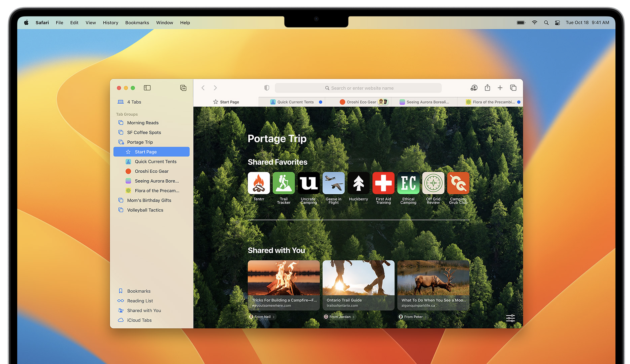The image size is (630, 364).
Task: Switch to Flora of the Precambrian tab
Action: pos(490,102)
